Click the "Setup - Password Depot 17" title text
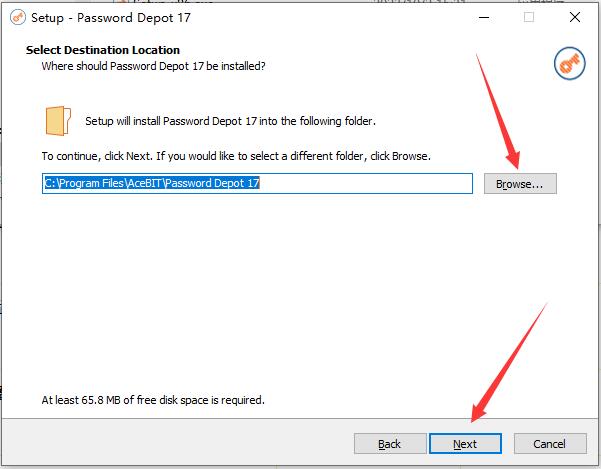This screenshot has width=601, height=469. 111,18
